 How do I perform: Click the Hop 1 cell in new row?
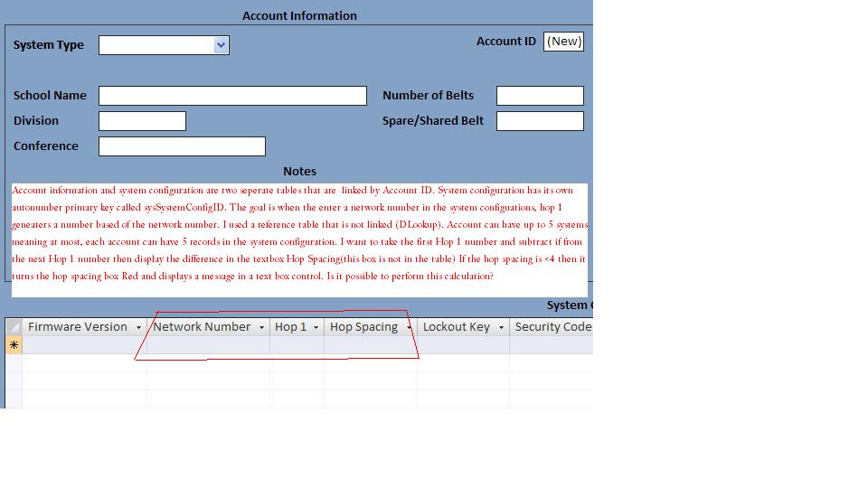point(297,345)
